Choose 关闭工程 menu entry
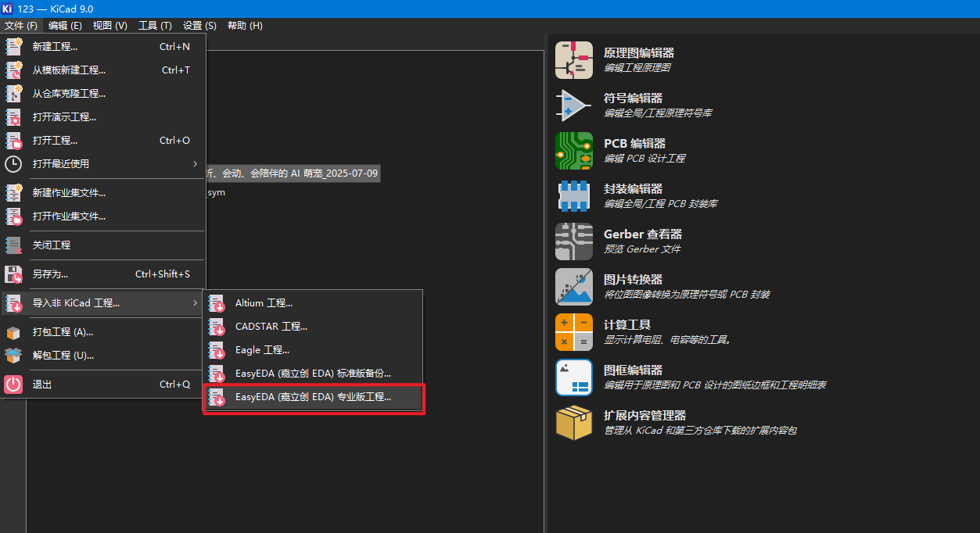This screenshot has height=533, width=980. coord(103,245)
